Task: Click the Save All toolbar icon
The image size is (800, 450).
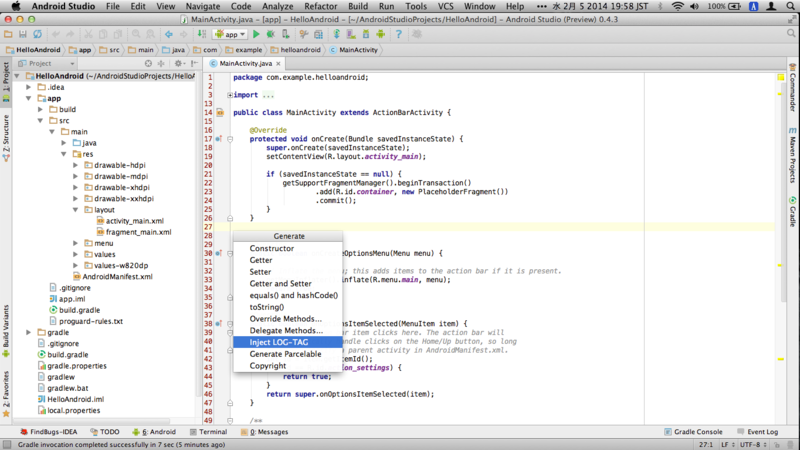Action: [22, 34]
